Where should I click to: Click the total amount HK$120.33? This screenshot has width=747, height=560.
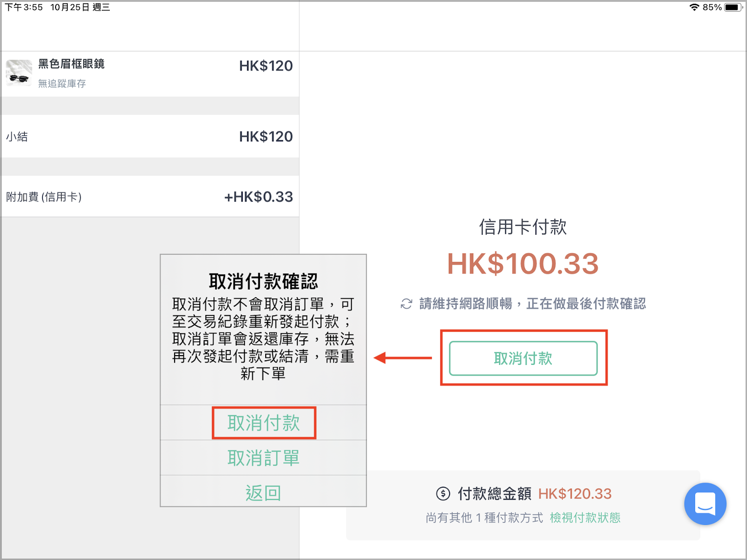pos(575,493)
